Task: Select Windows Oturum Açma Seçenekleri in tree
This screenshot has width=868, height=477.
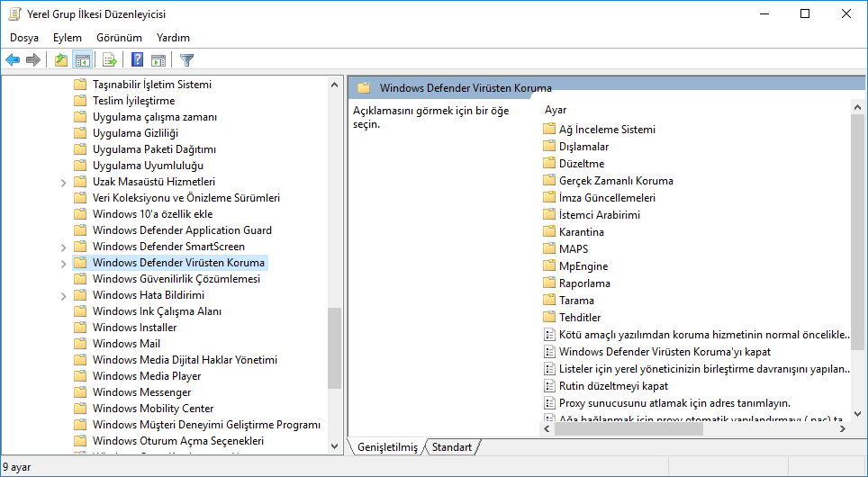Action: click(178, 440)
